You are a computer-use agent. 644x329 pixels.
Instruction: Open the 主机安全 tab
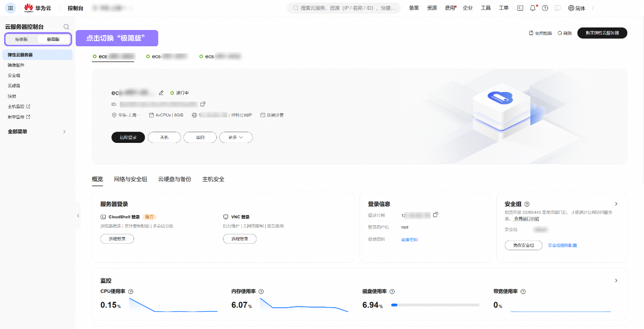[213, 179]
